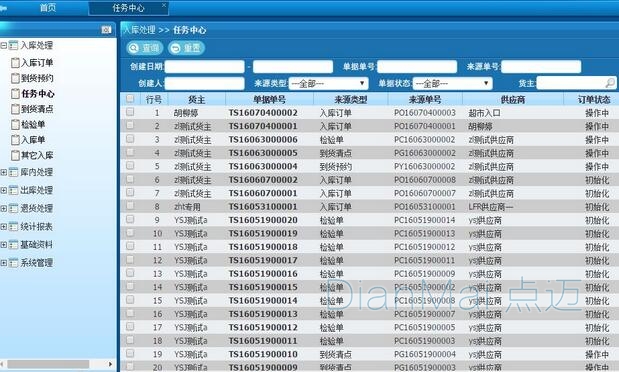Screen dimensions: 619x372
Task: Click the 任务中心 document icon in tree
Action: pos(15,94)
